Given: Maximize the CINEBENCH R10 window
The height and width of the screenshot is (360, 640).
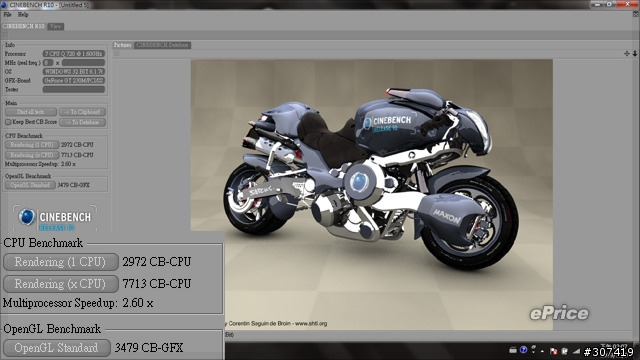Looking at the screenshot, I should point(609,4).
